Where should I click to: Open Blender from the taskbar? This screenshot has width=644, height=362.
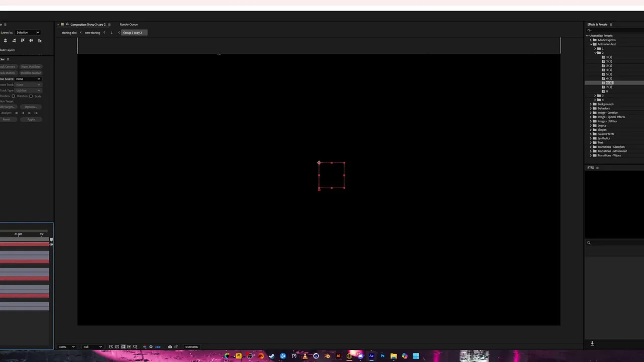[328, 356]
